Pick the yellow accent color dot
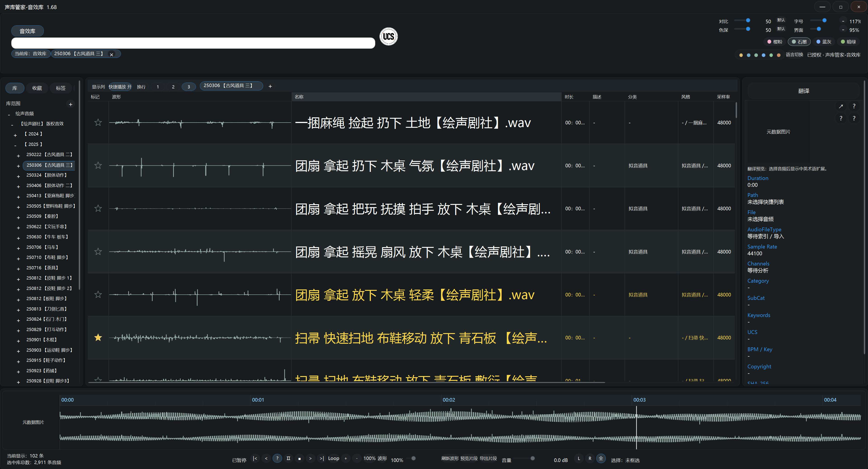The width and height of the screenshot is (868, 469). 741,55
